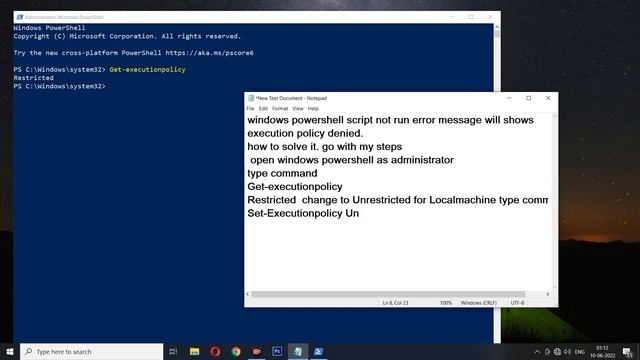Minimize the Notepad window
This screenshot has width=640, height=360.
[509, 98]
